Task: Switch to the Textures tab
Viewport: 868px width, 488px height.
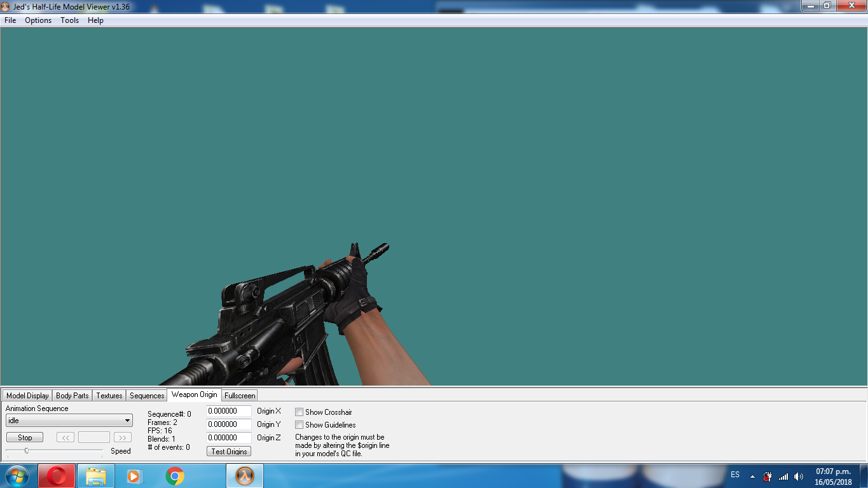Action: [109, 396]
